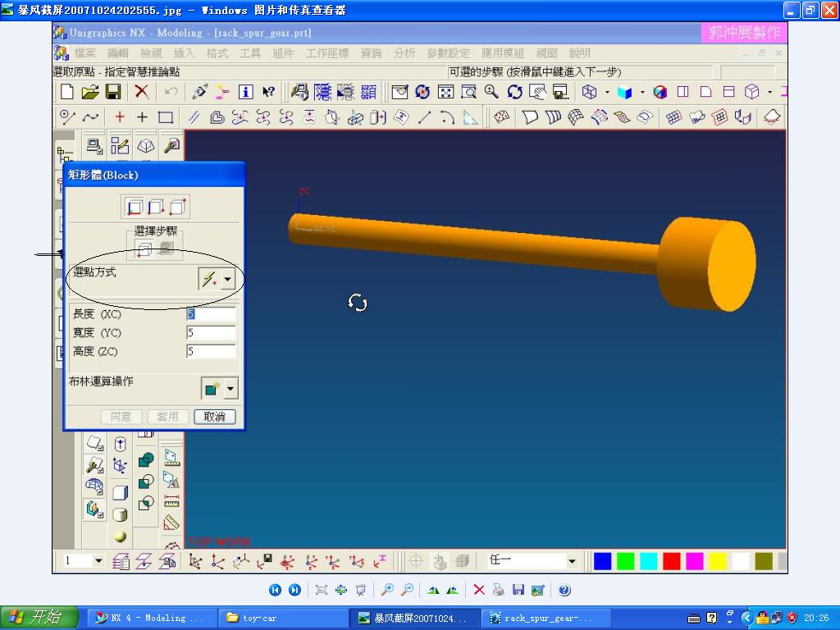This screenshot has height=630, width=840.
Task: Click the first selection step cube icon
Action: (x=144, y=249)
